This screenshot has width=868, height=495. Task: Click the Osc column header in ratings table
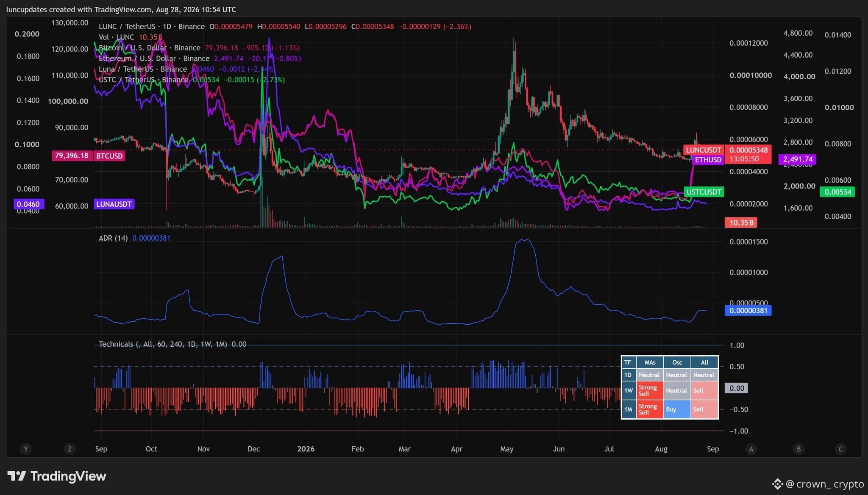(677, 362)
